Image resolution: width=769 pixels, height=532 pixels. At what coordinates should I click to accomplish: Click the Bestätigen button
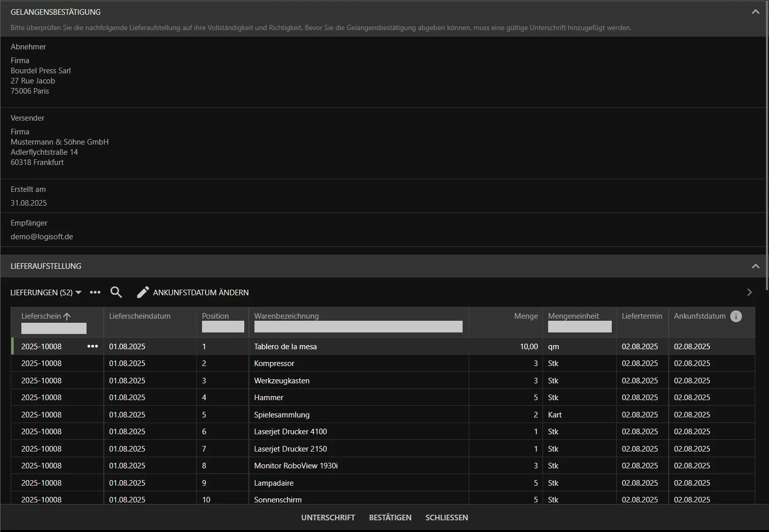click(x=390, y=517)
